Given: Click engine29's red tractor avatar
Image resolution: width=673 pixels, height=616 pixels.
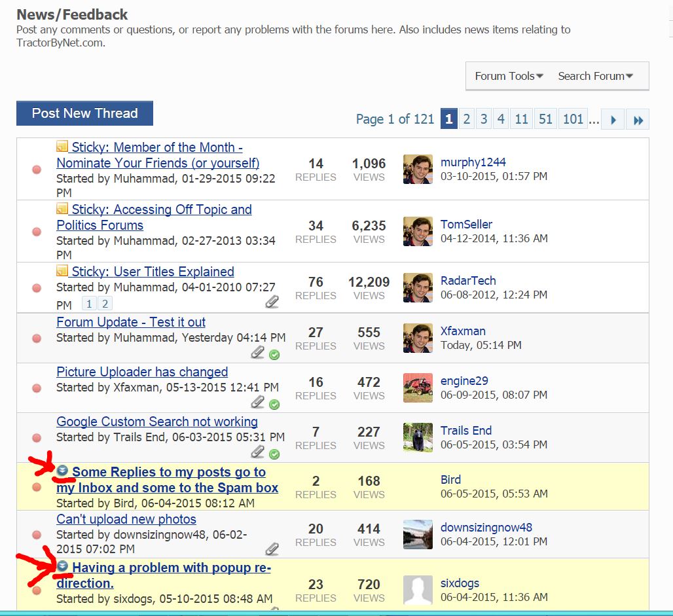Looking at the screenshot, I should coord(418,388).
